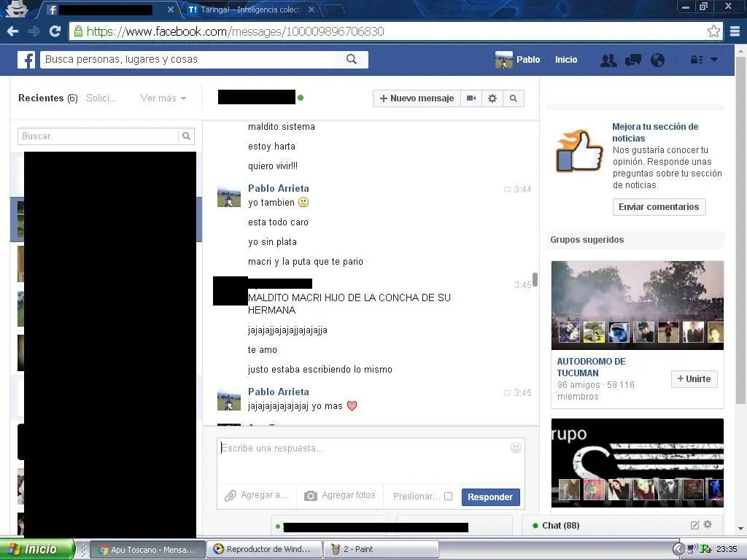Open Pablo Arrieta name at 3:44 message
The width and height of the screenshot is (747, 560).
click(278, 189)
